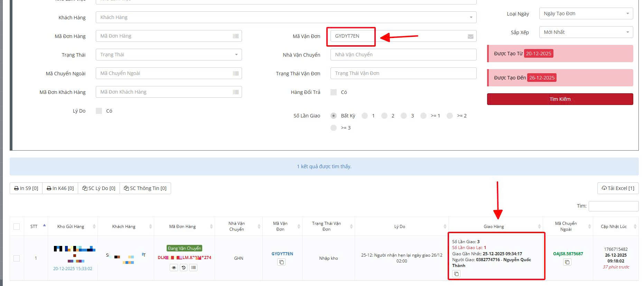
Task: Change the Được Tạo Từ date 20-12-2025
Action: click(x=539, y=54)
